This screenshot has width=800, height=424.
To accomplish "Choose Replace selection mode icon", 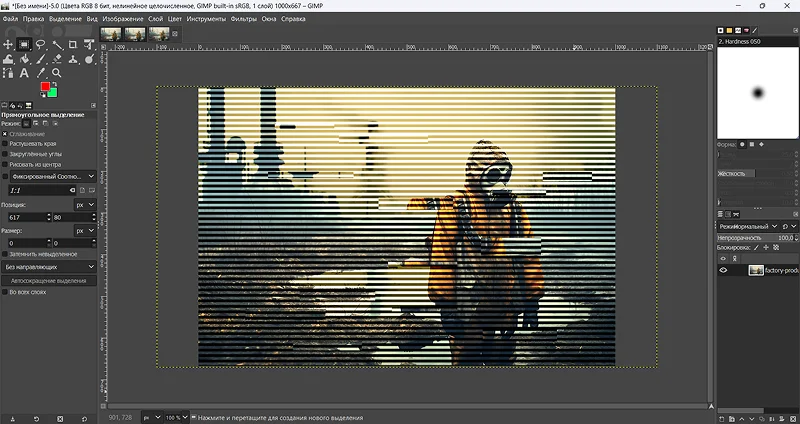I will pyautogui.click(x=27, y=123).
